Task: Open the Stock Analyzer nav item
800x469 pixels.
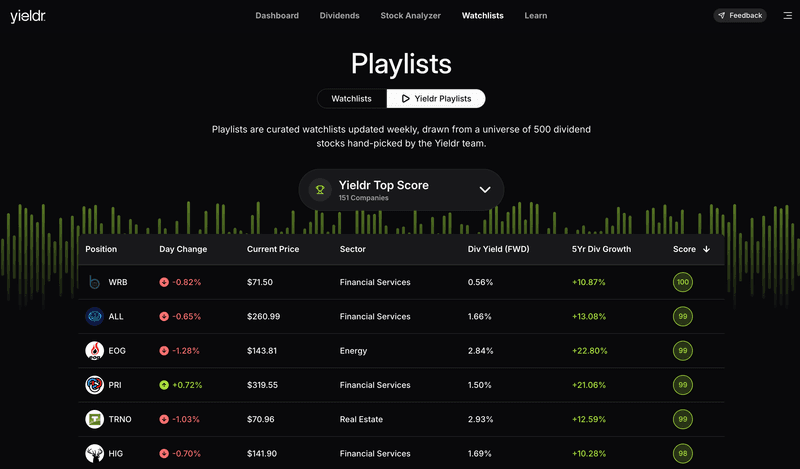Action: [x=411, y=16]
